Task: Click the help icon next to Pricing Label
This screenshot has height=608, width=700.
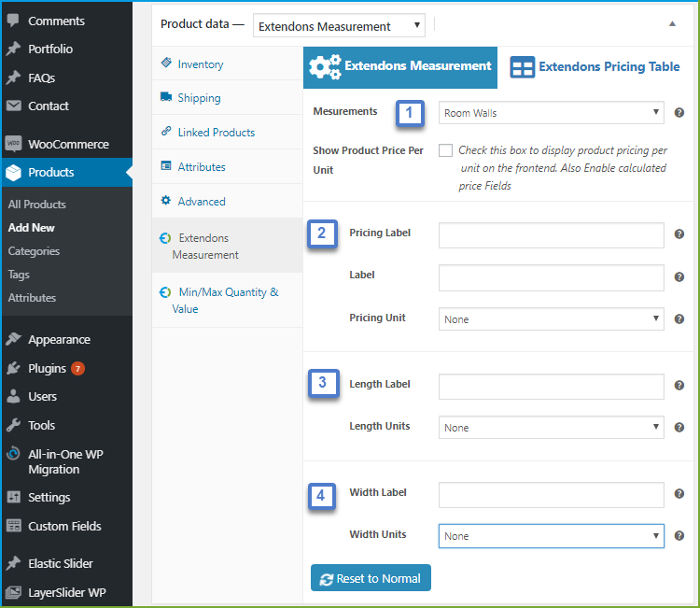Action: click(x=679, y=234)
